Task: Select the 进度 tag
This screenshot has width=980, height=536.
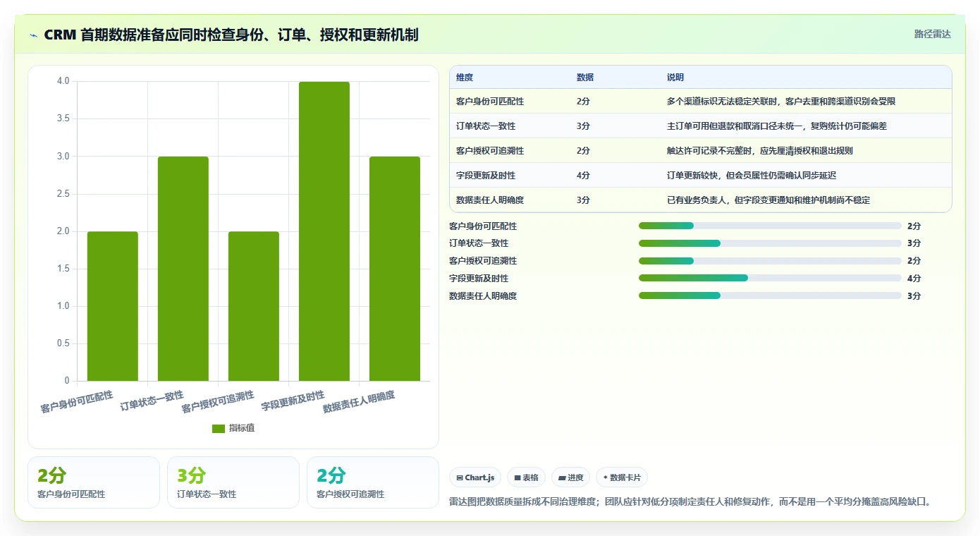Action: tap(571, 477)
